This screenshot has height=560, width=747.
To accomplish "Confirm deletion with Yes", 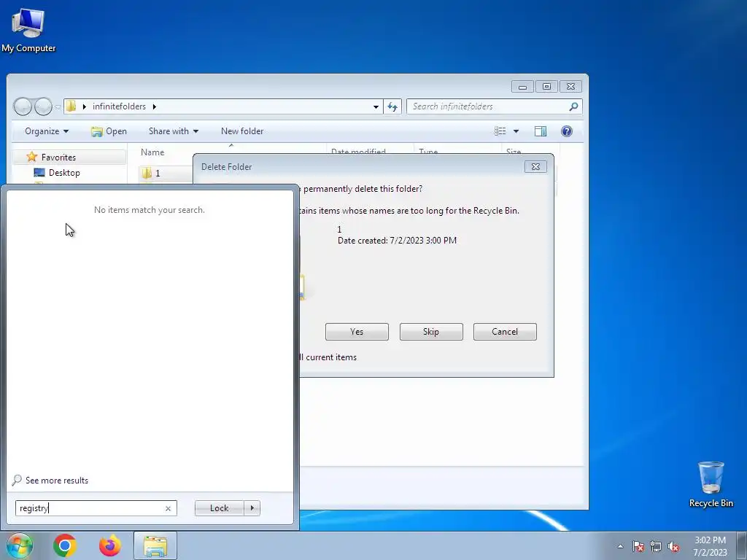I will click(x=357, y=332).
